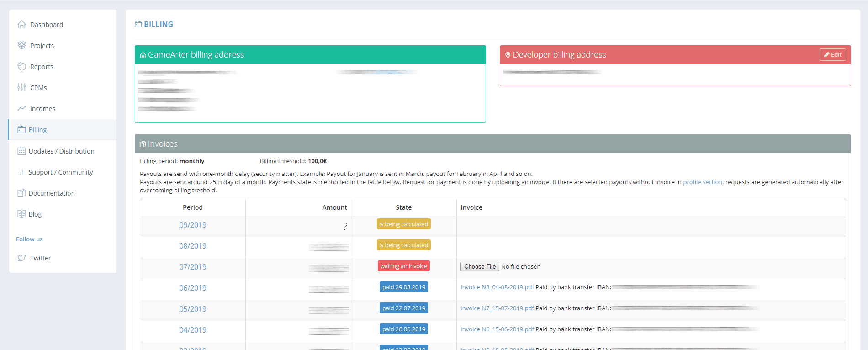Click the Billing folder icon in sidebar
The width and height of the screenshot is (868, 350).
[x=21, y=129]
